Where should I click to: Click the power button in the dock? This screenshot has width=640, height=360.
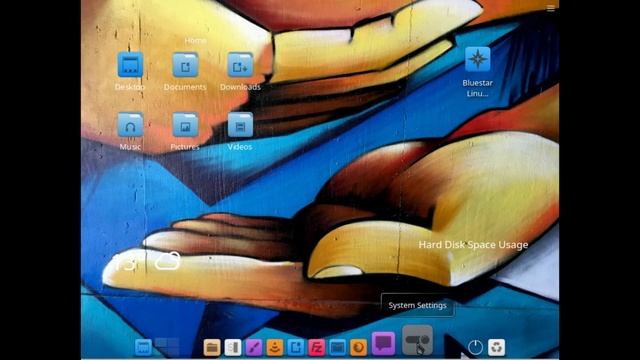click(x=476, y=347)
